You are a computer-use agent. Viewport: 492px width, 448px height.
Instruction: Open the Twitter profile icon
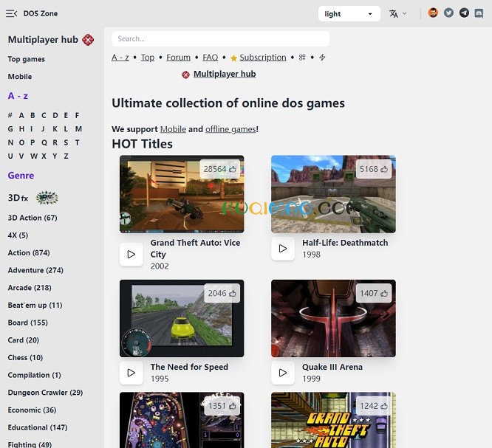tap(448, 13)
